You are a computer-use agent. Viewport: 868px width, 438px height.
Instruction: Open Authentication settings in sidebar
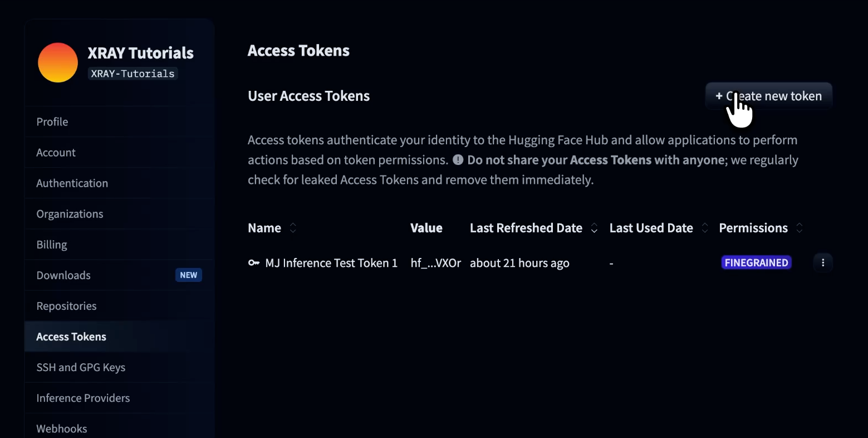(x=119, y=183)
